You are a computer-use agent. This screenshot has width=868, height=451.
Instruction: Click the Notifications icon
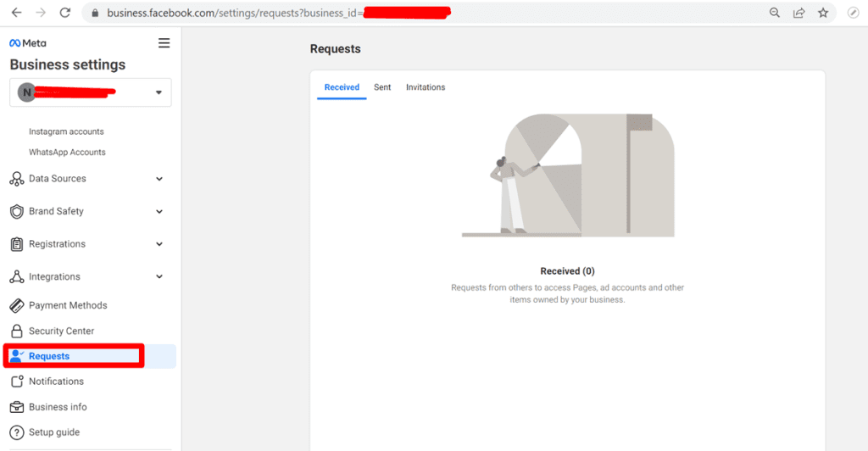[17, 381]
